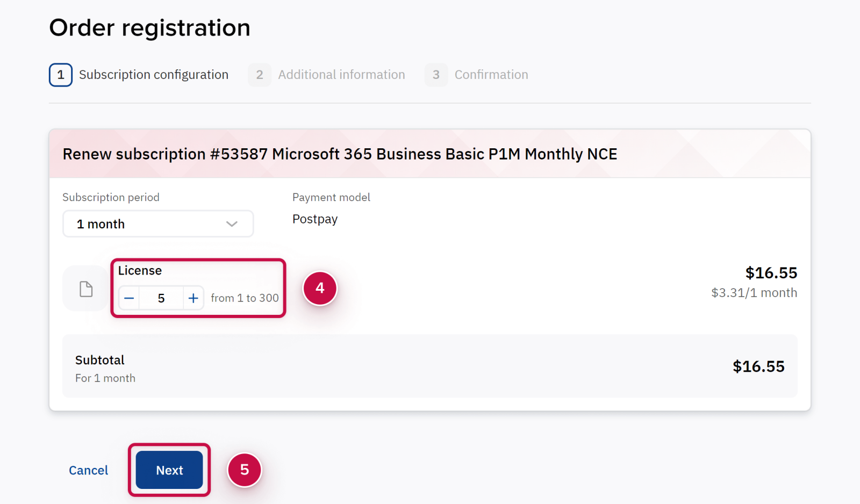The width and height of the screenshot is (860, 504).
Task: Click the license document icon
Action: pyautogui.click(x=86, y=289)
